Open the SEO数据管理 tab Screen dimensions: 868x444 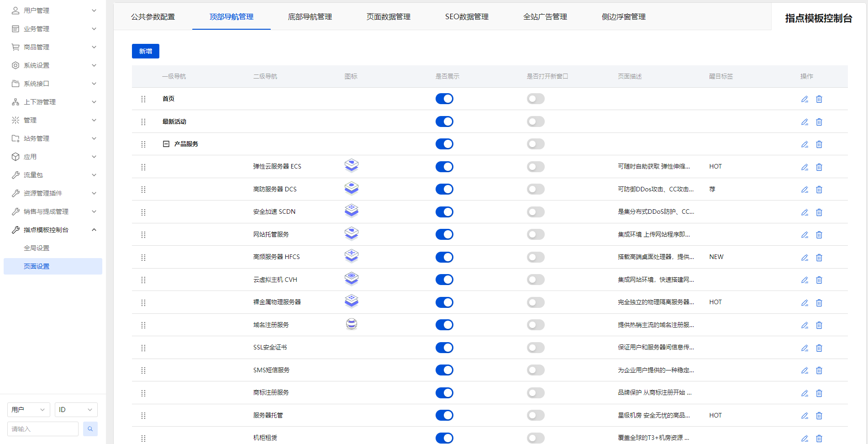click(x=467, y=17)
